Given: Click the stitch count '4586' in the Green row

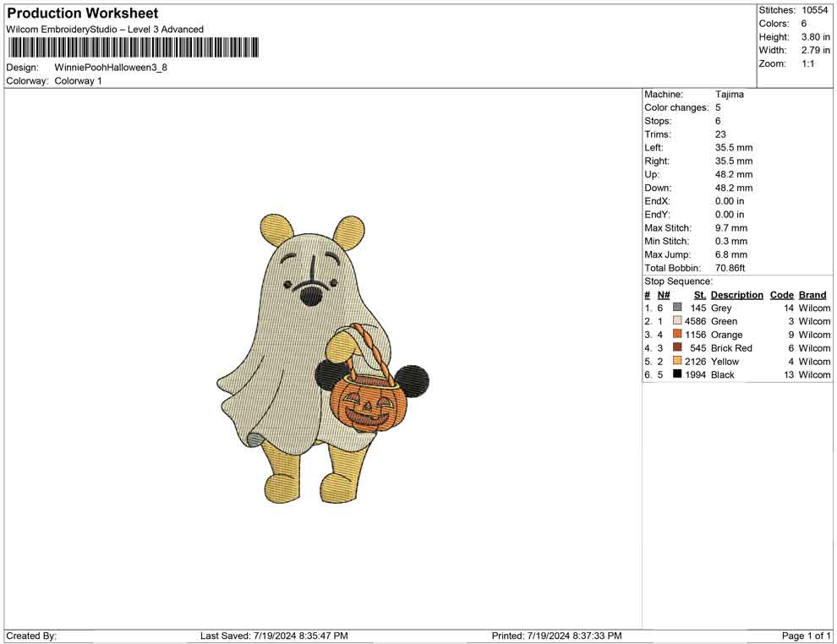Looking at the screenshot, I should 696,321.
